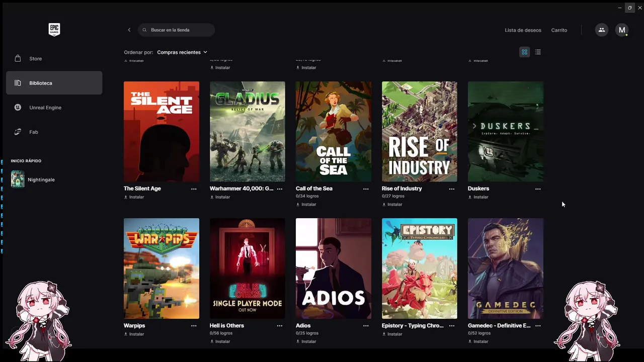Go back with the back arrow

[129, 30]
